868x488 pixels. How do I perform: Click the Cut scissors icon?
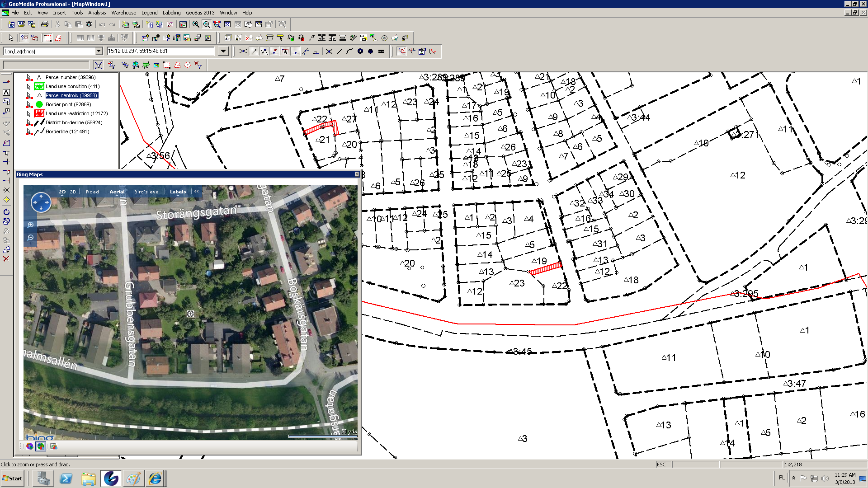[57, 24]
